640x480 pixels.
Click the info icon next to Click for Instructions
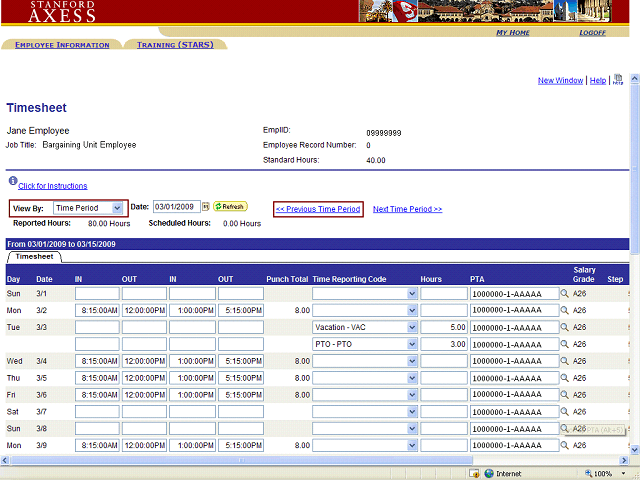click(11, 183)
